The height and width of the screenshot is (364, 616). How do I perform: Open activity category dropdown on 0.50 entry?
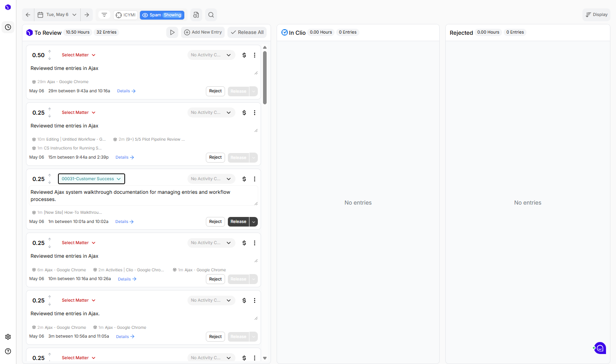[211, 55]
